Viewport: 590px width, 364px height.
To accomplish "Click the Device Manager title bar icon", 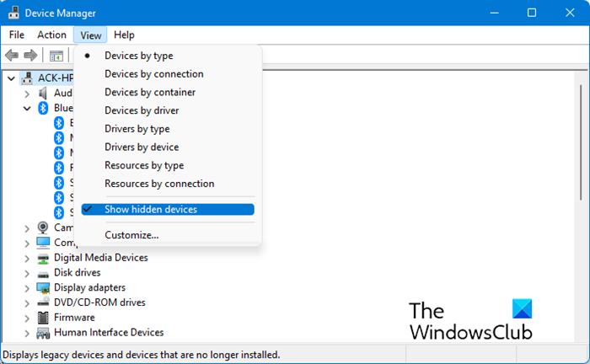I will (13, 13).
